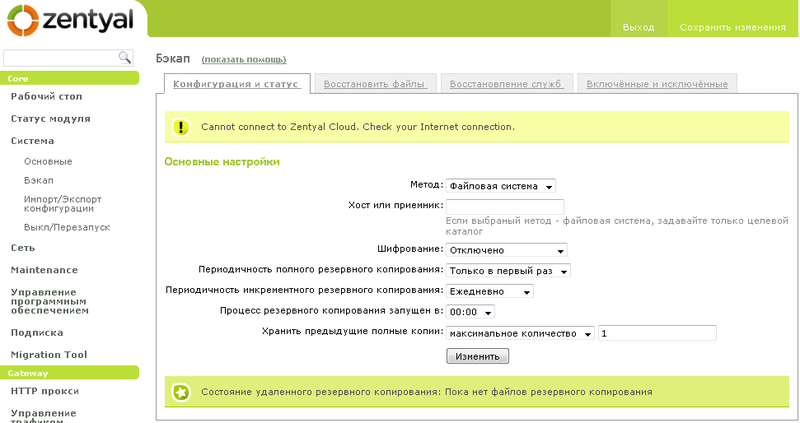
Task: Click the Cannot connect to Zentyal Cloud message
Action: click(358, 127)
